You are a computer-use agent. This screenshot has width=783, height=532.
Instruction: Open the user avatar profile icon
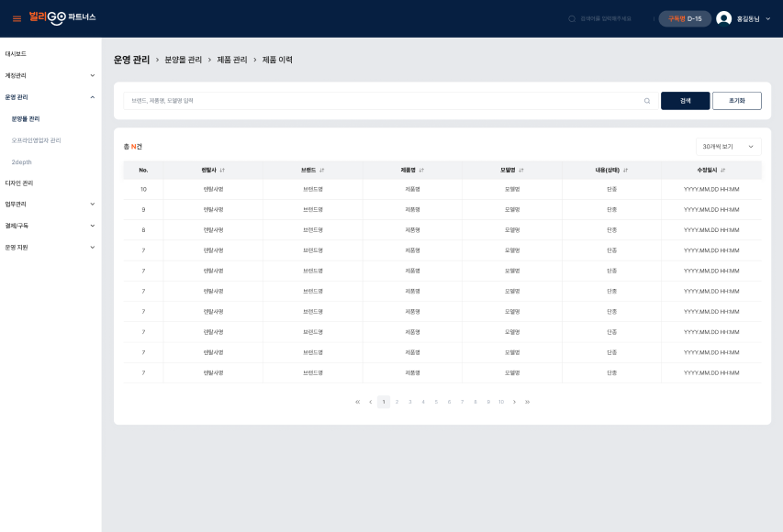[x=723, y=18]
